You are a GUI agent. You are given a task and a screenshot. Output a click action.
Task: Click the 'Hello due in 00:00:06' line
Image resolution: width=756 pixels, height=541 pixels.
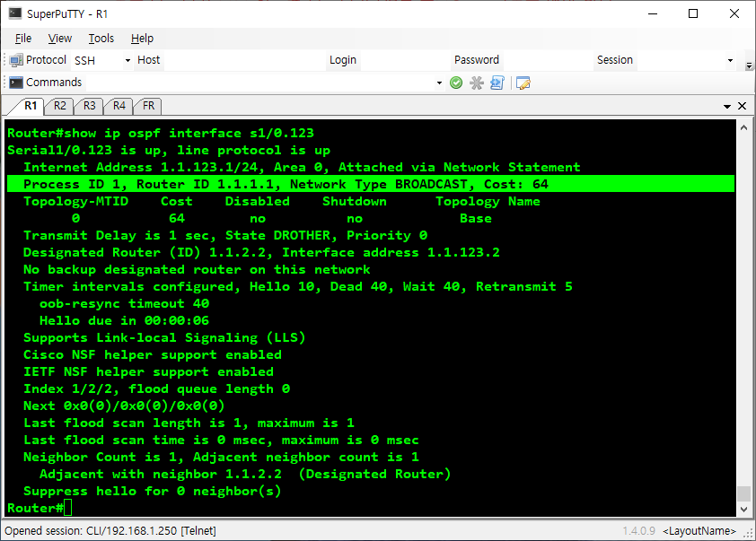[125, 320]
